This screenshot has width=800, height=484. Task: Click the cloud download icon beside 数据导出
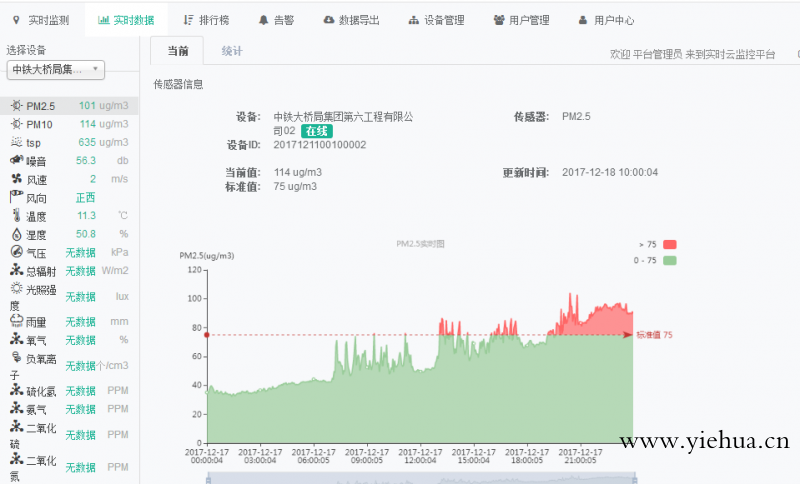pos(329,20)
